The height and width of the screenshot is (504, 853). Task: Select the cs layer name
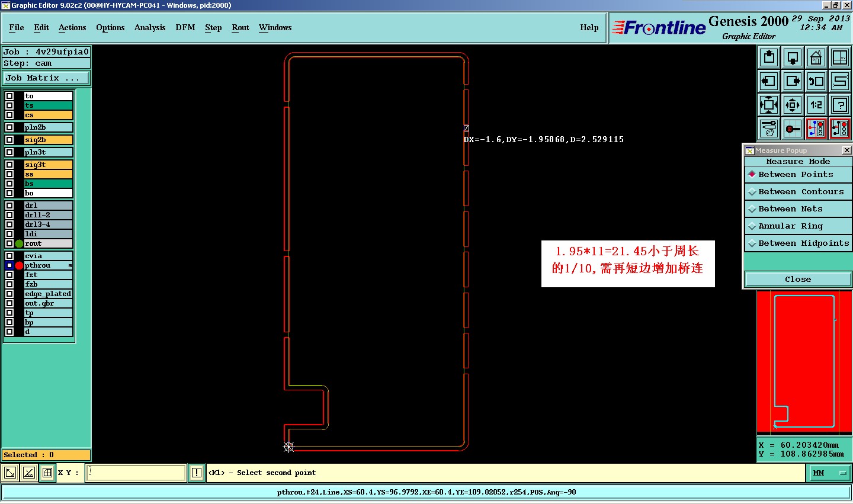(48, 115)
